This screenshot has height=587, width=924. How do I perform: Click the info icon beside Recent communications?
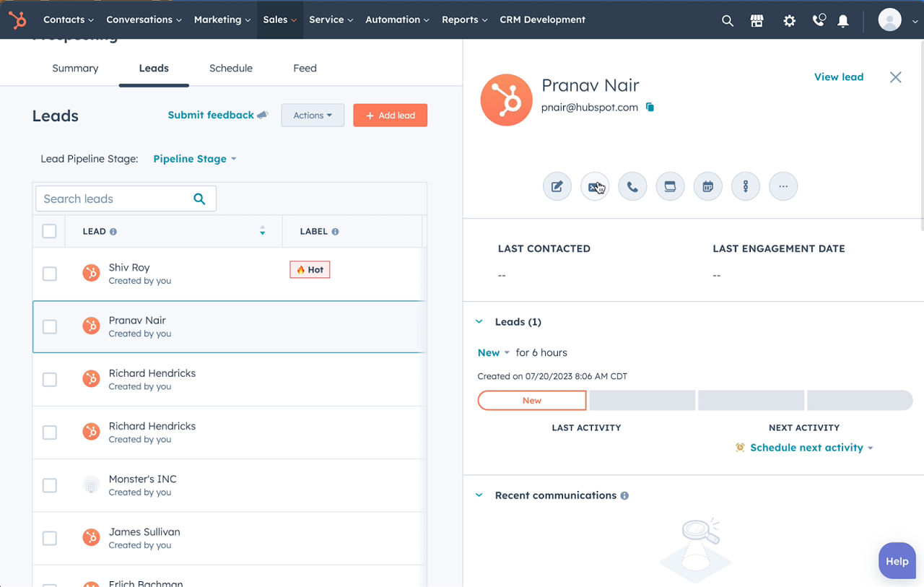[624, 495]
